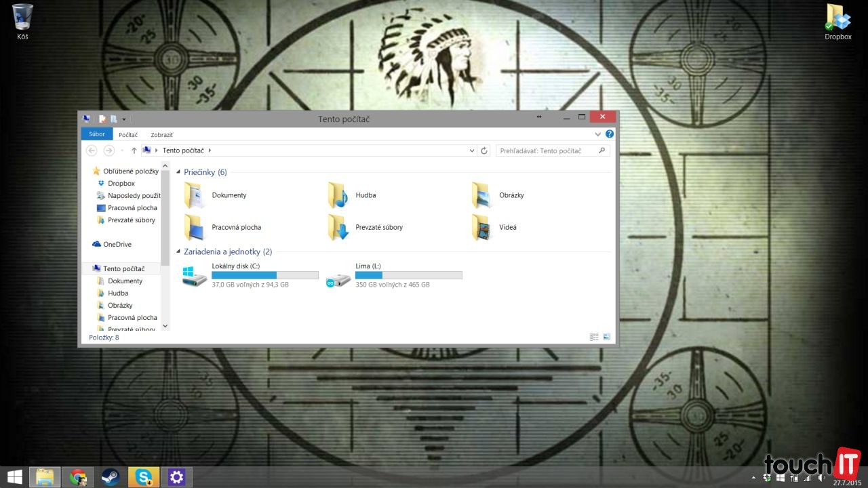
Task: Show hidden system tray icons
Action: 753,478
